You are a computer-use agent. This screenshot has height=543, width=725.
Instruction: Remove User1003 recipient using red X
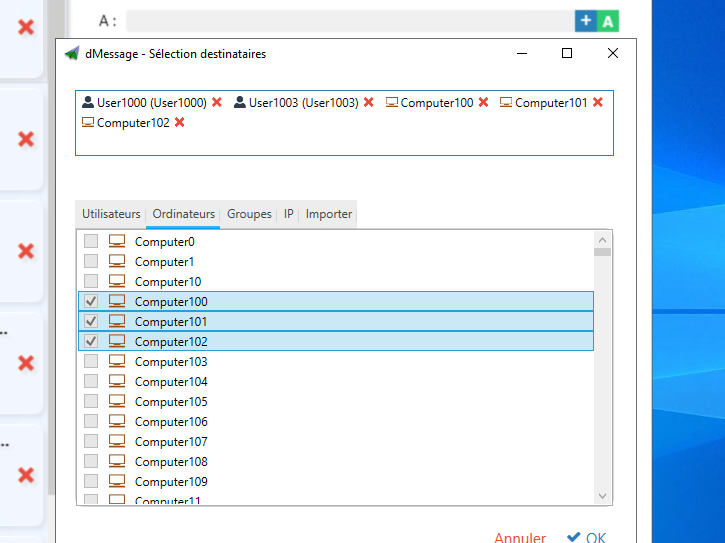[x=368, y=103]
